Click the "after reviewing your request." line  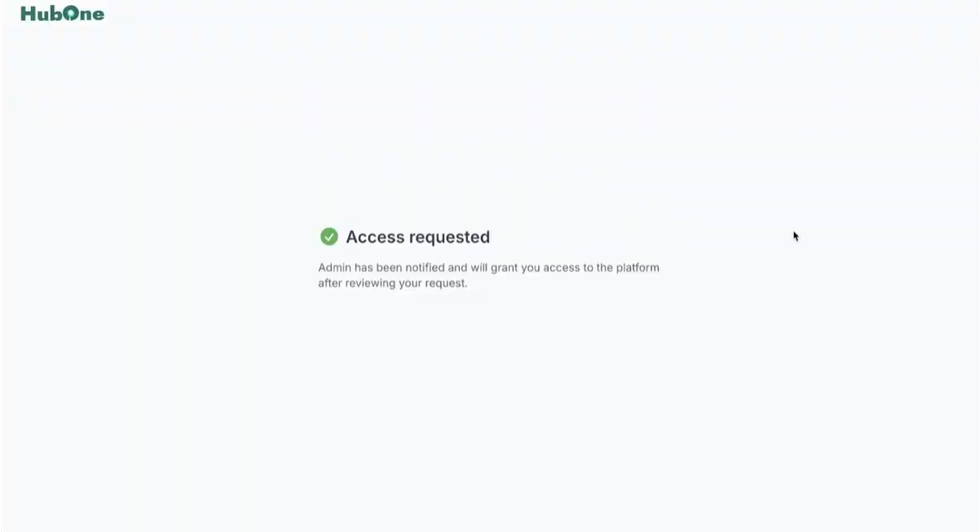(393, 283)
